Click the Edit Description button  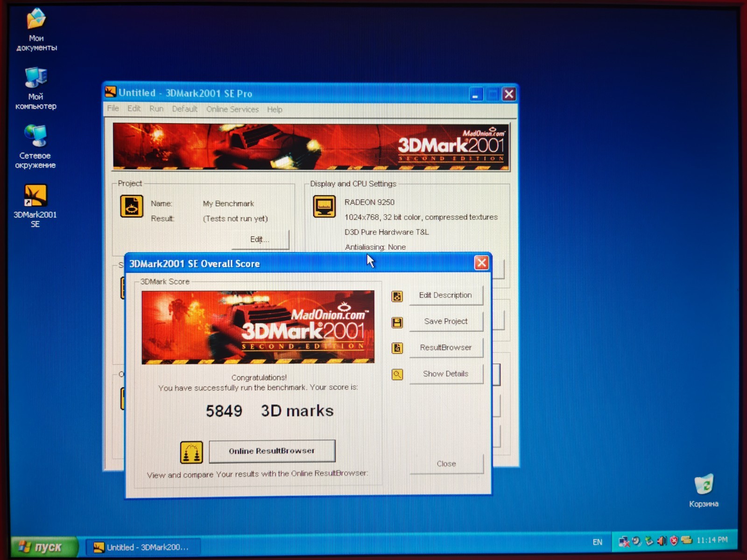446,295
